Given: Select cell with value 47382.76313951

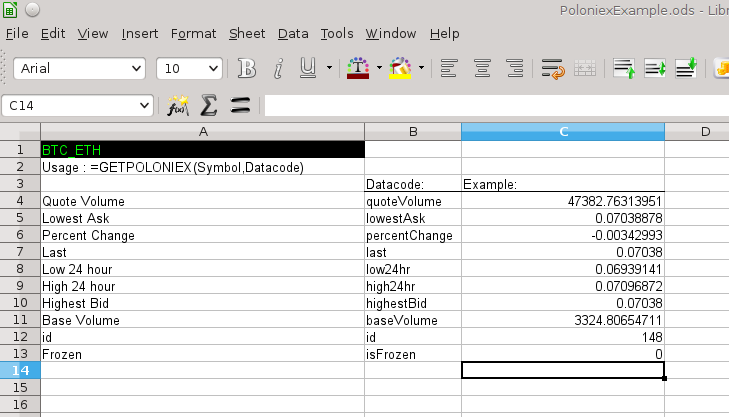Looking at the screenshot, I should click(x=563, y=201).
